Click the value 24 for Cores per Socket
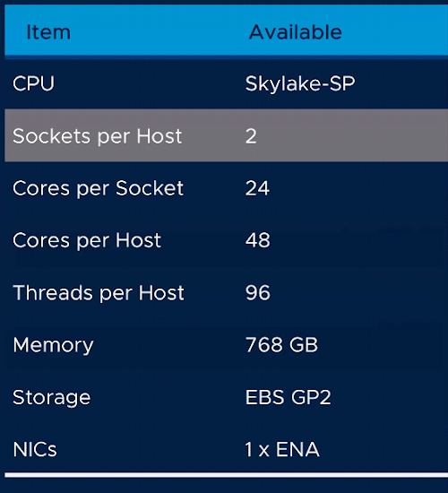The width and height of the screenshot is (448, 493). [257, 188]
